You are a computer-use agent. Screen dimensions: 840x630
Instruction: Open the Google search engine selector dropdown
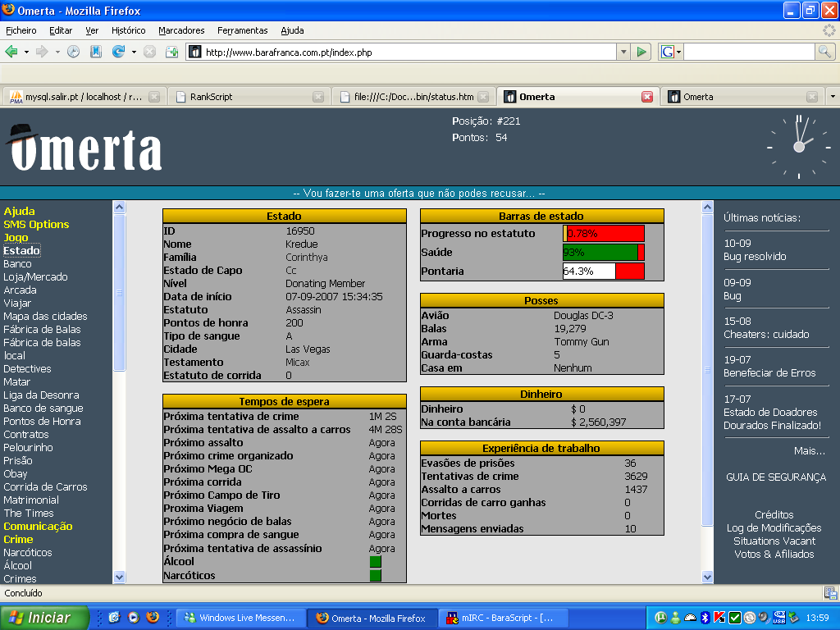tap(669, 52)
